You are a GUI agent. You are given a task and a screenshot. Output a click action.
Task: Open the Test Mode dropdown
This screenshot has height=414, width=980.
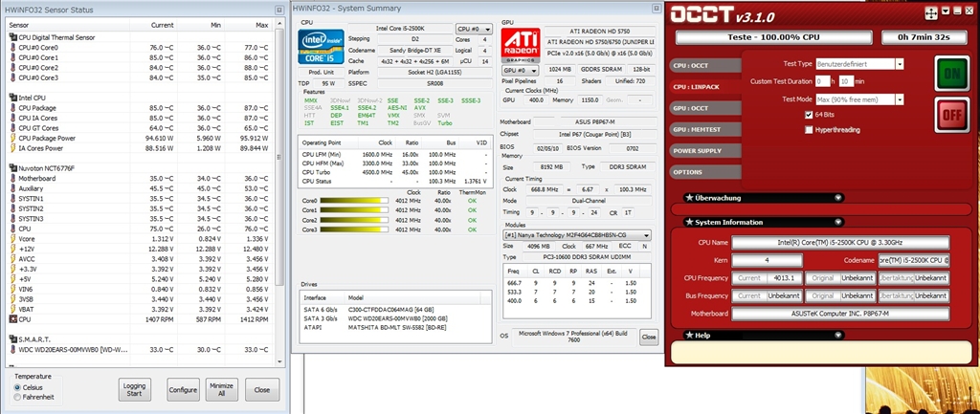tap(900, 99)
